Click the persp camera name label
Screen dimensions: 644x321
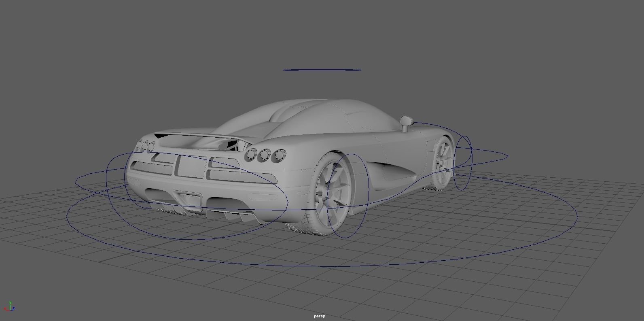coord(319,316)
